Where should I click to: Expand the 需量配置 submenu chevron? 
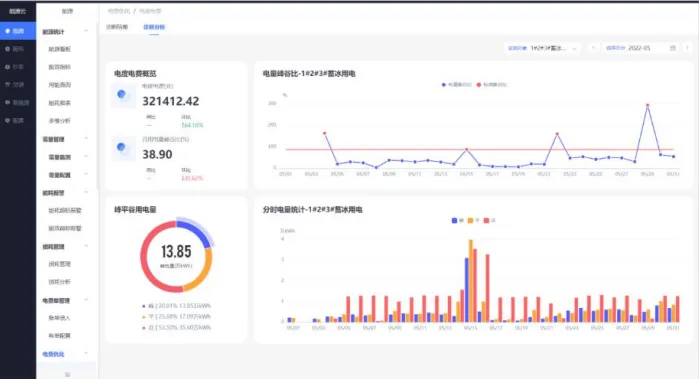86,174
